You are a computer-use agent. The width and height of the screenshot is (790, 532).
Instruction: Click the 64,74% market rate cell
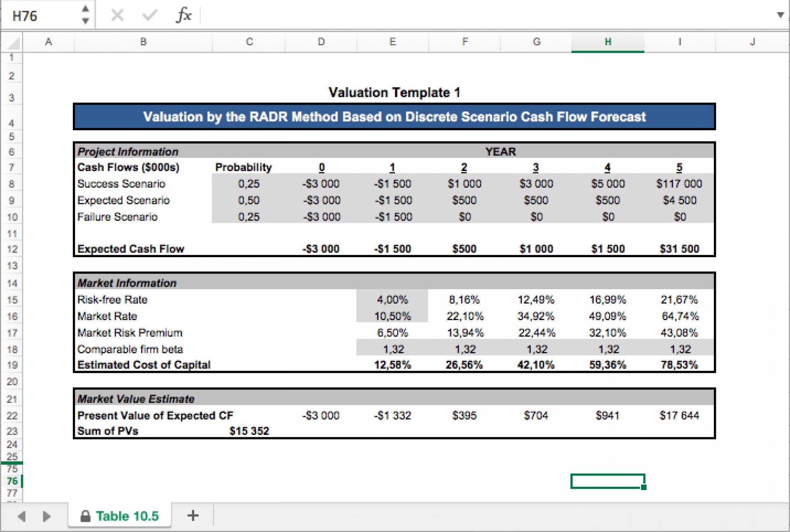680,316
